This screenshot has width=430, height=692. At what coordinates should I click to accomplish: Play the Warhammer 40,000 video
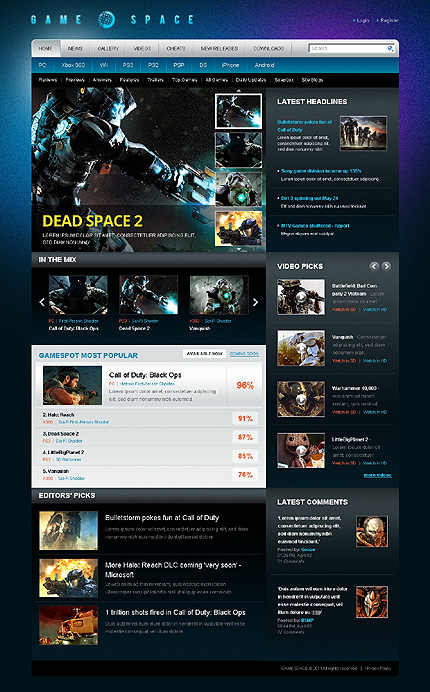301,399
